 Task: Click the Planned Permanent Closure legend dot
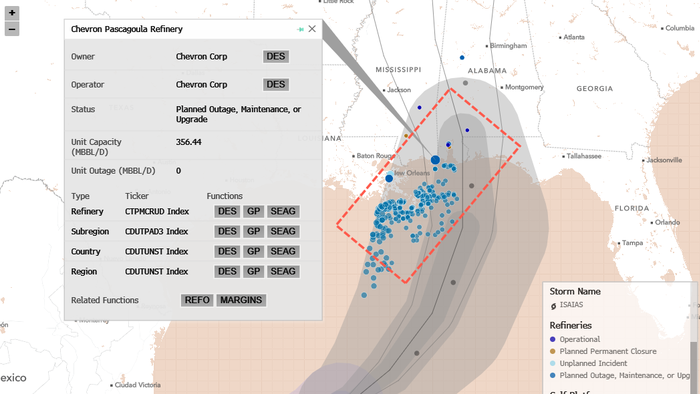553,352
